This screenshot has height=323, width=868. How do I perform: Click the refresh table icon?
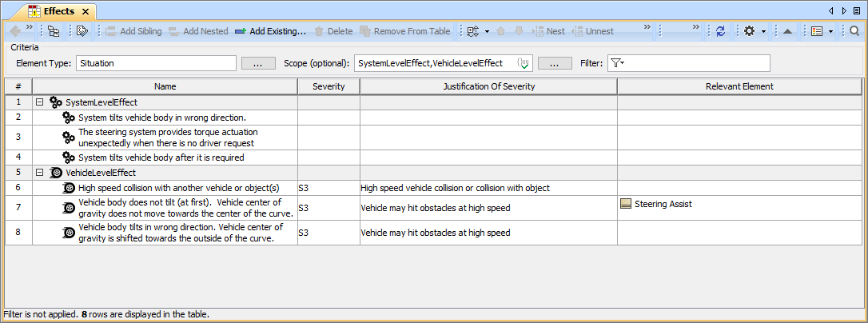720,31
